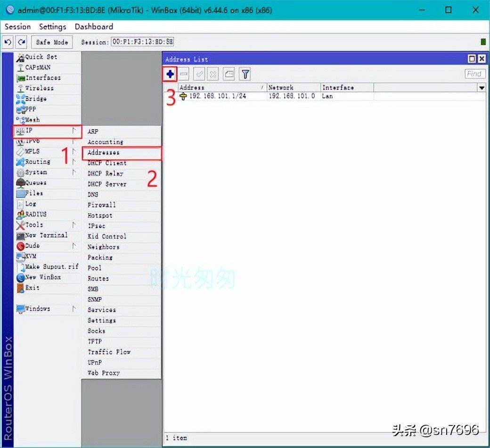Open PPP in the sidebar

48,109
